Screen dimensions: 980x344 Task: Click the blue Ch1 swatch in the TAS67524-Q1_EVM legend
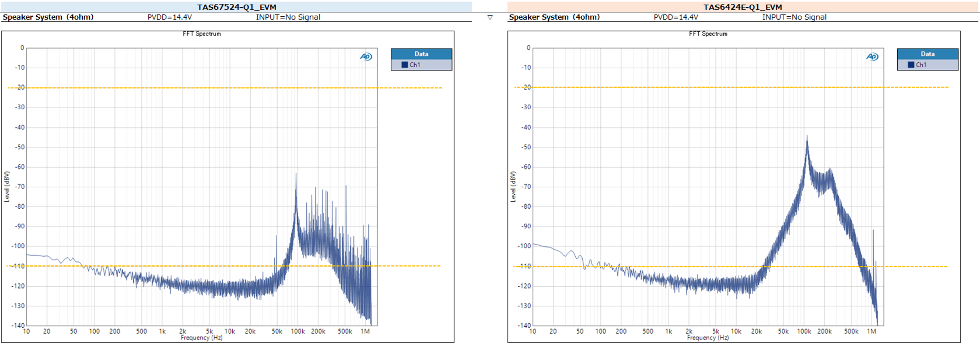[x=405, y=65]
